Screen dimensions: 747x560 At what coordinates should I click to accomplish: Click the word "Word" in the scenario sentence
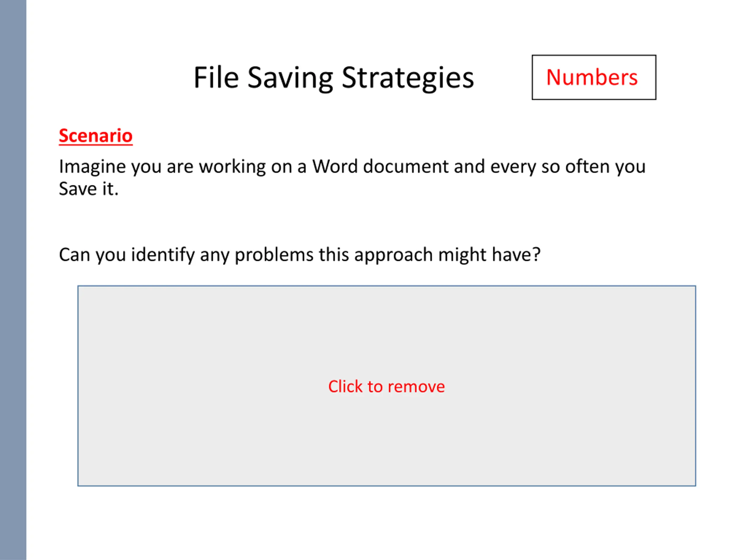(335, 167)
